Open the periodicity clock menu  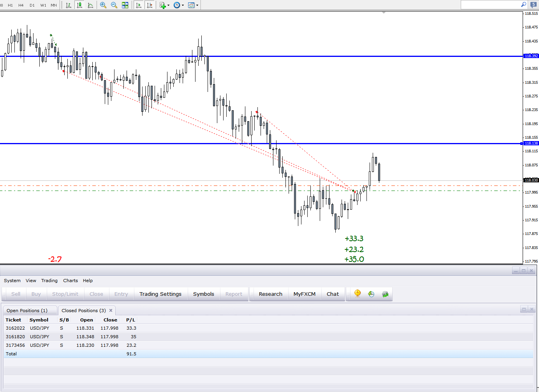click(177, 5)
